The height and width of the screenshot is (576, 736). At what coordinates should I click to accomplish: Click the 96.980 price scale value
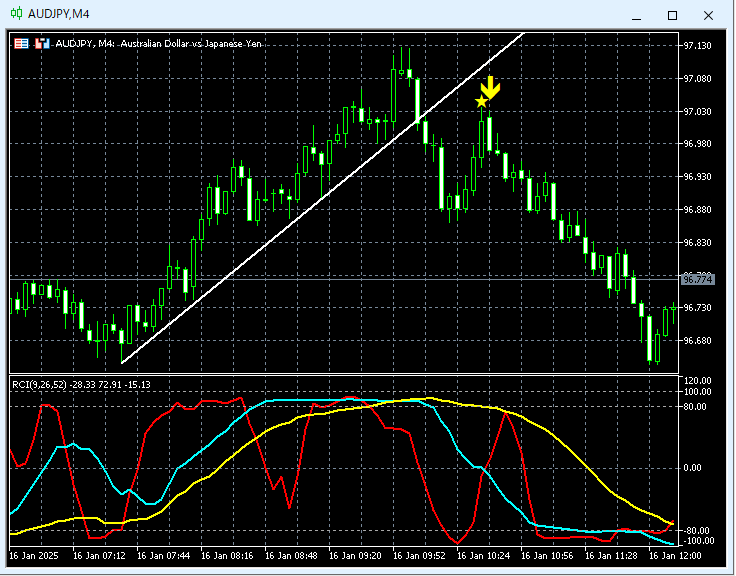(697, 144)
